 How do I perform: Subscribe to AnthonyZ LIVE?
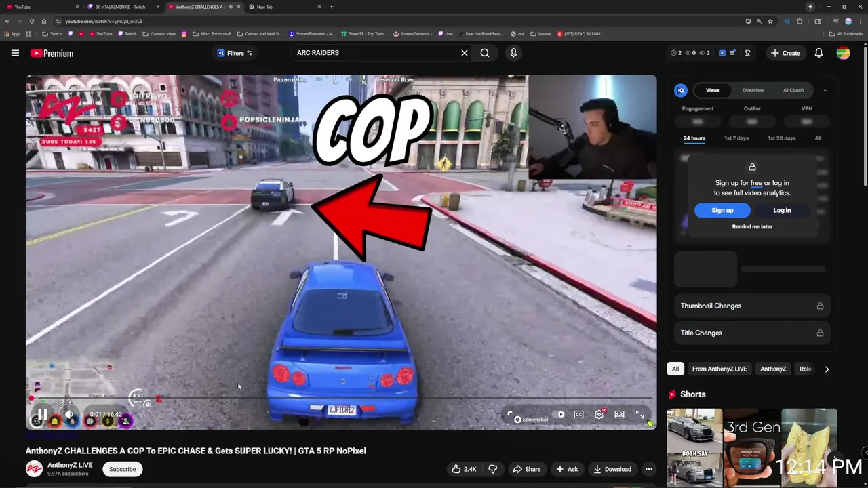coord(123,469)
